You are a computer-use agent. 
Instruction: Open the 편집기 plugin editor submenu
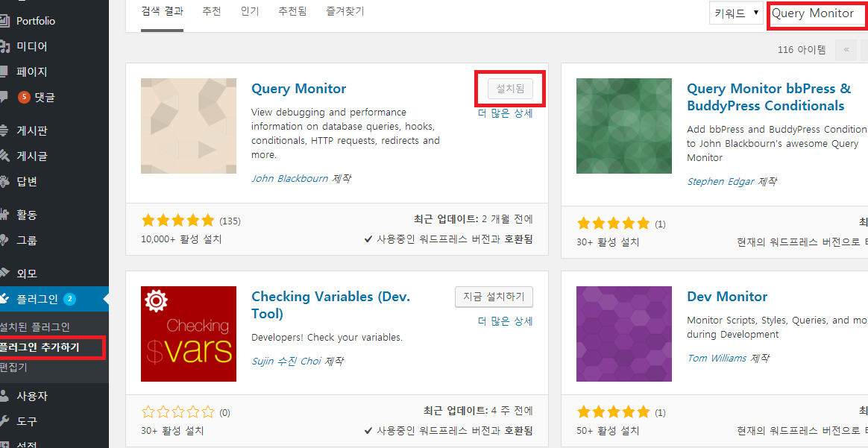pyautogui.click(x=13, y=367)
